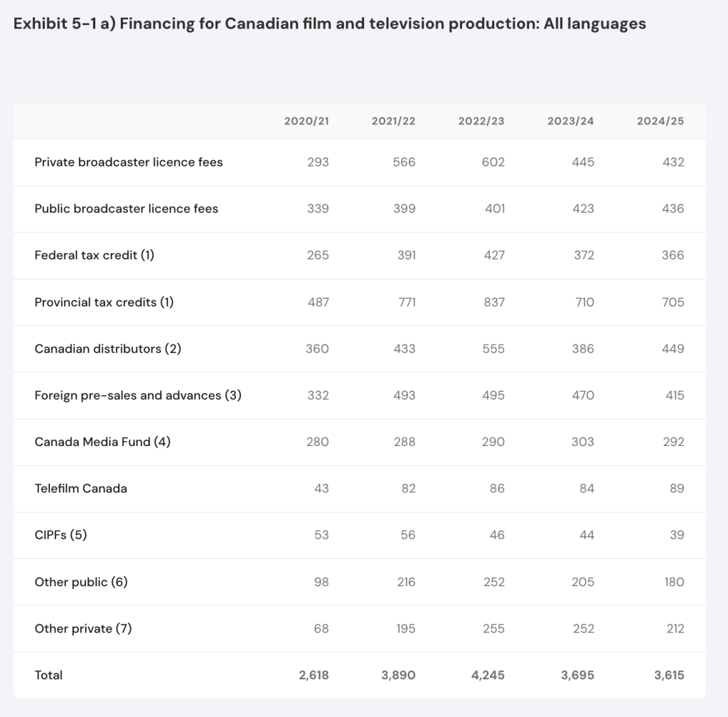The image size is (728, 717).
Task: Click the CIPFs (5) row label
Action: [60, 535]
